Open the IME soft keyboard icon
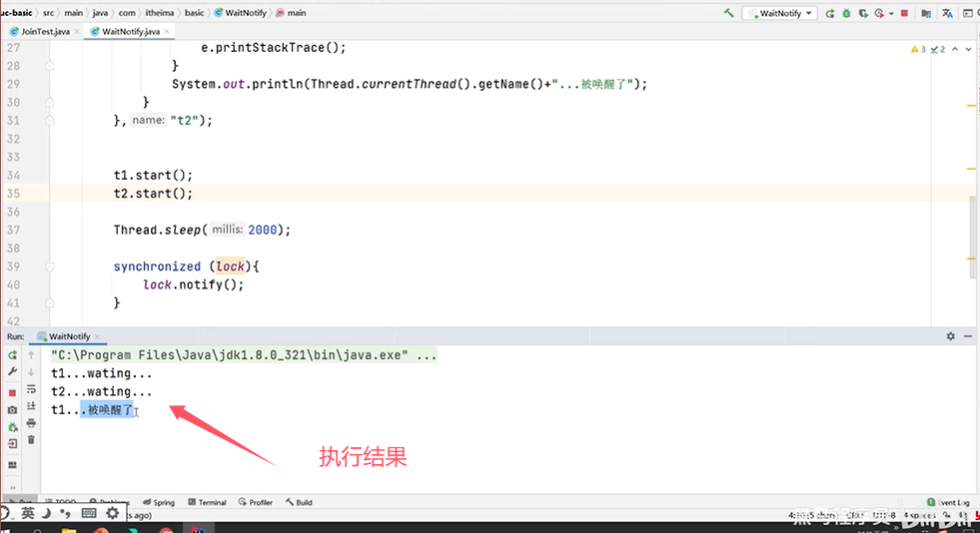 [89, 513]
